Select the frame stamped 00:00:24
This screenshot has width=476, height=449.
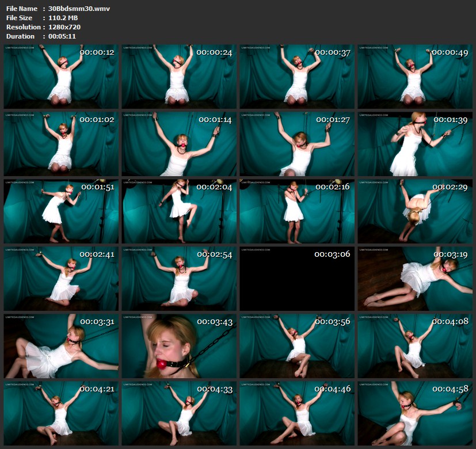[179, 77]
